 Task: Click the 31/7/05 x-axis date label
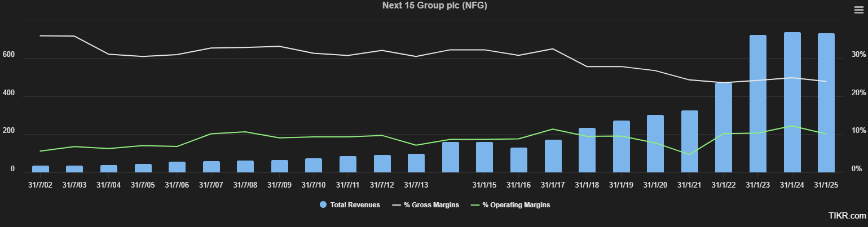[x=143, y=185]
